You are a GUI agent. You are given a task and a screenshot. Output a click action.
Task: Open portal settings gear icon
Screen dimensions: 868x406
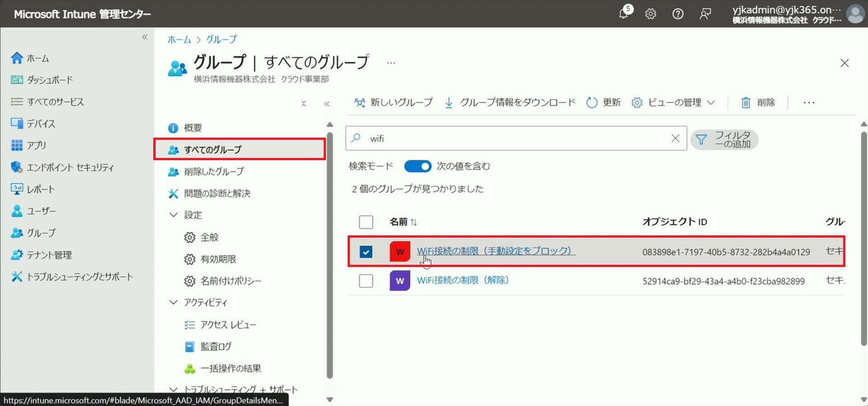click(651, 14)
